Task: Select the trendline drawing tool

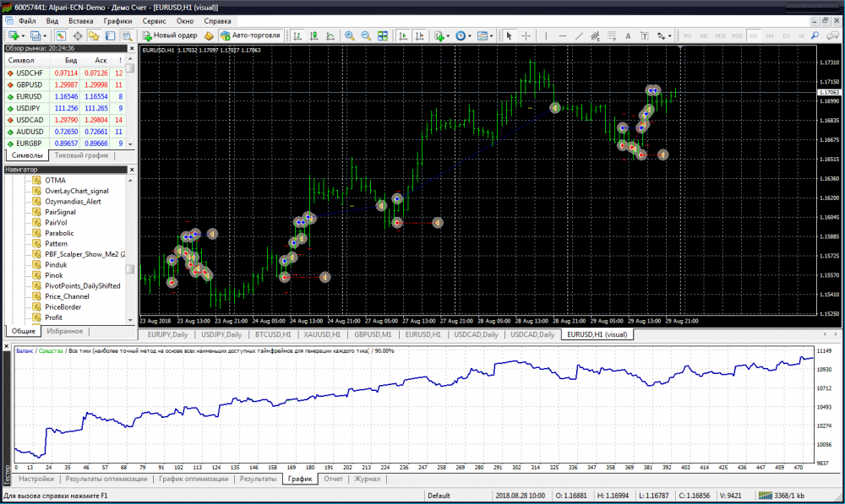Action: tap(579, 35)
